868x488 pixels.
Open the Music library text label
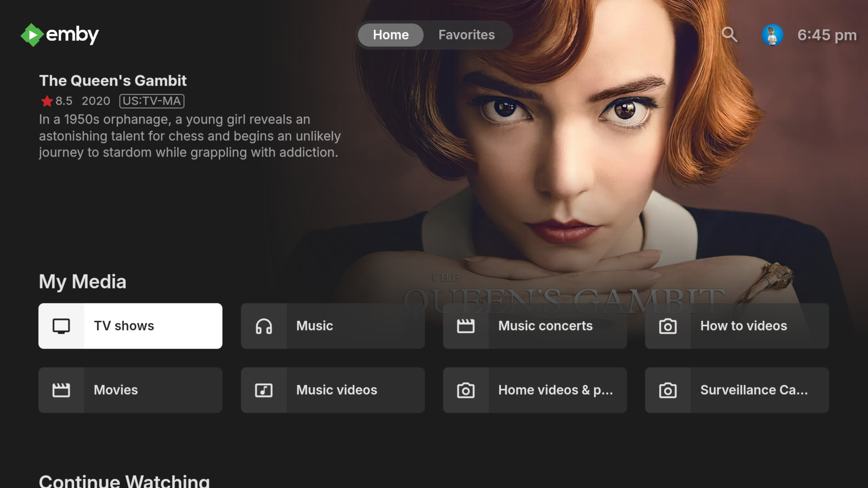(x=314, y=326)
